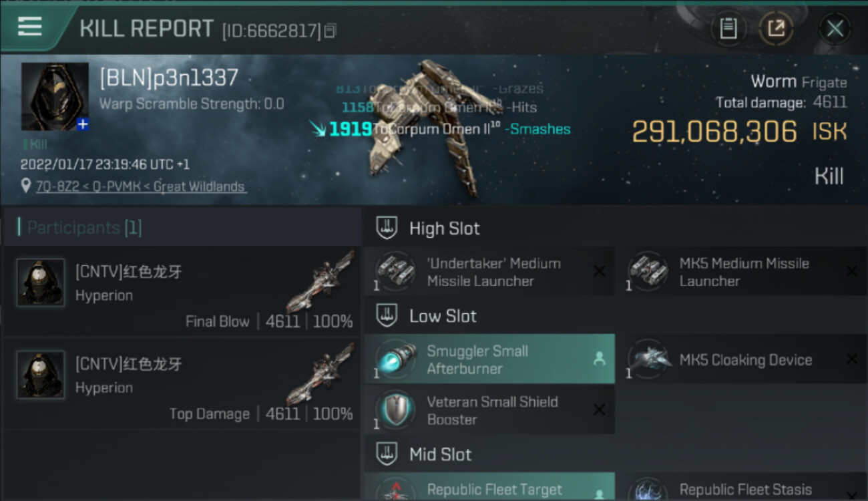Select the 'Undertaker' Medium Missile Launcher
This screenshot has height=501, width=868.
[489, 272]
